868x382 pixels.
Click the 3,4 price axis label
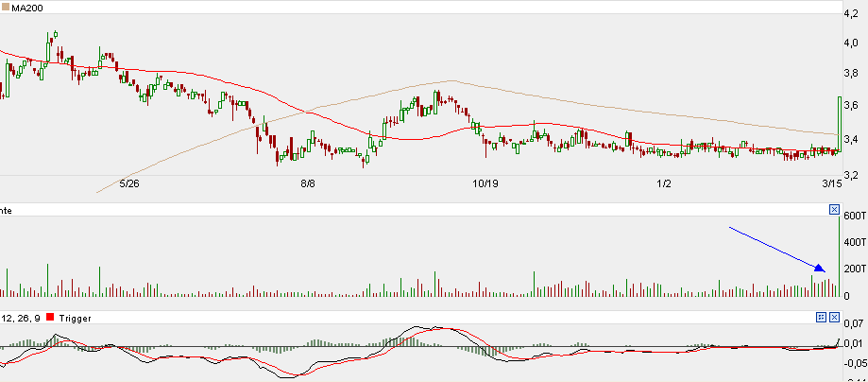pos(850,139)
